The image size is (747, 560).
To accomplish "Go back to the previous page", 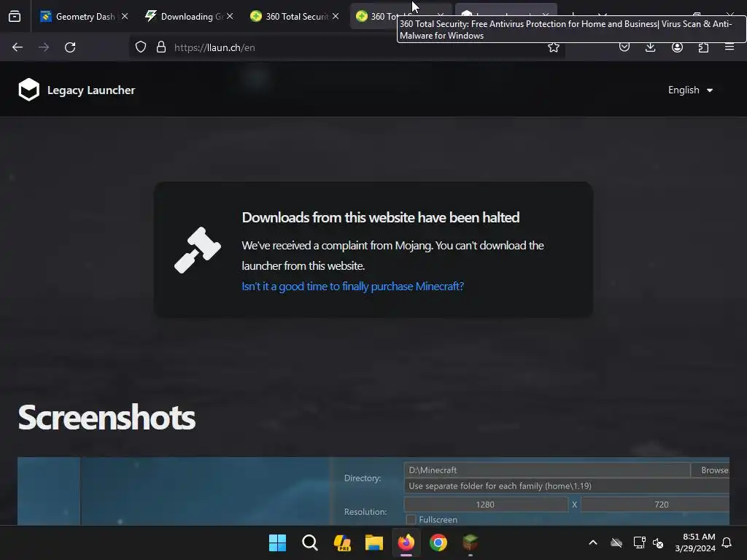I will pos(18,47).
